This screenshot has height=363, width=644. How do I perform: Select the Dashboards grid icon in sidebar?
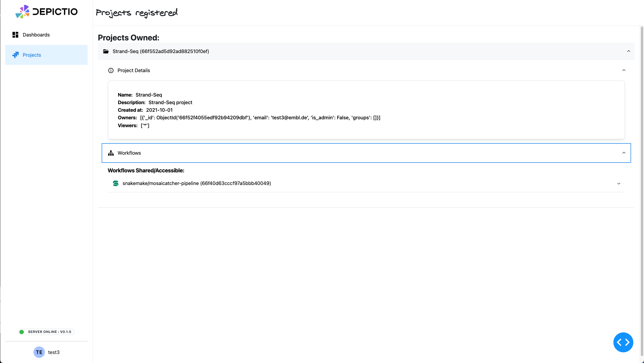pos(15,35)
